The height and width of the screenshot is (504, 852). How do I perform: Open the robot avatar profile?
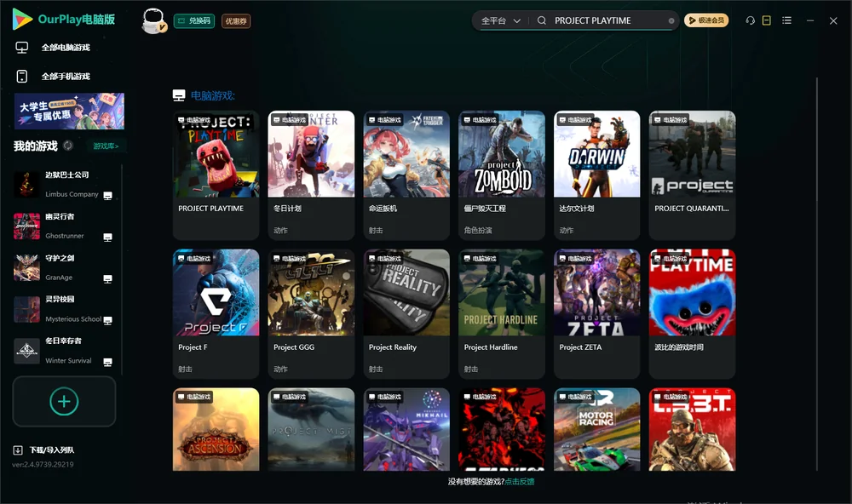pyautogui.click(x=153, y=20)
